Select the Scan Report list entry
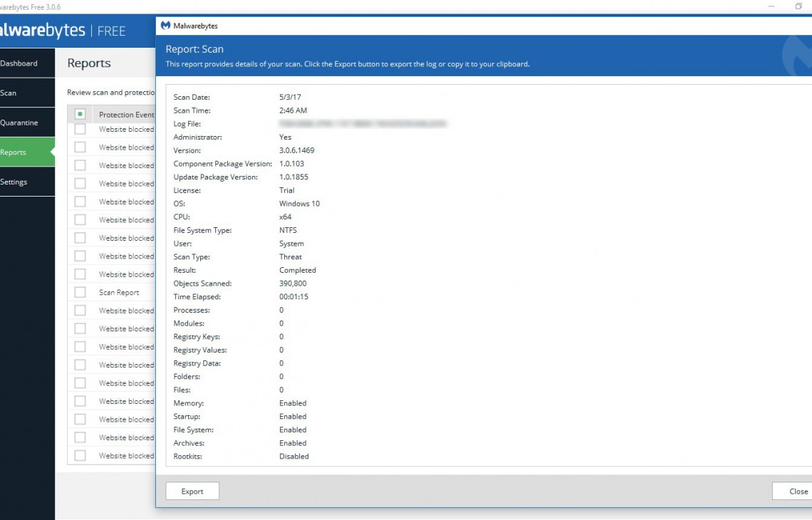 click(119, 293)
